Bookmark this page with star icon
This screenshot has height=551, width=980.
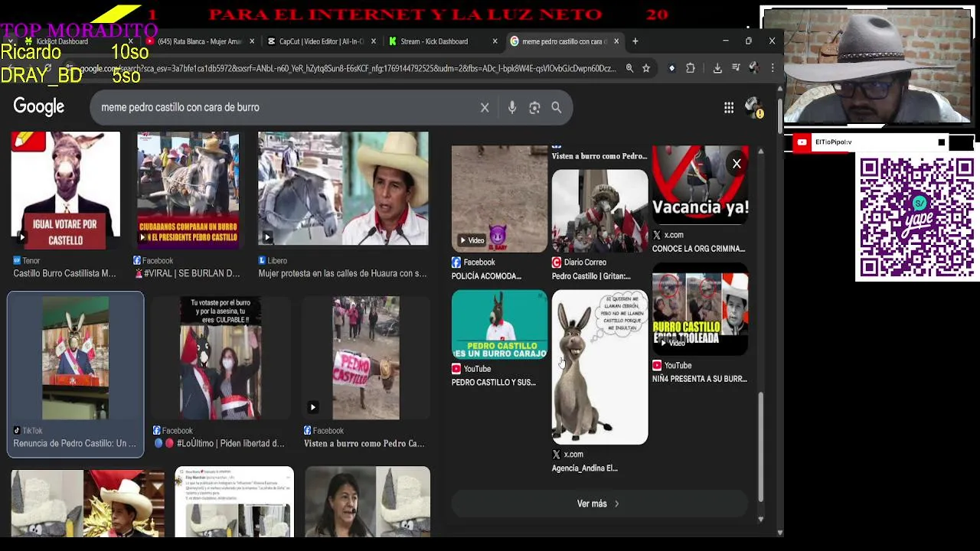point(646,68)
